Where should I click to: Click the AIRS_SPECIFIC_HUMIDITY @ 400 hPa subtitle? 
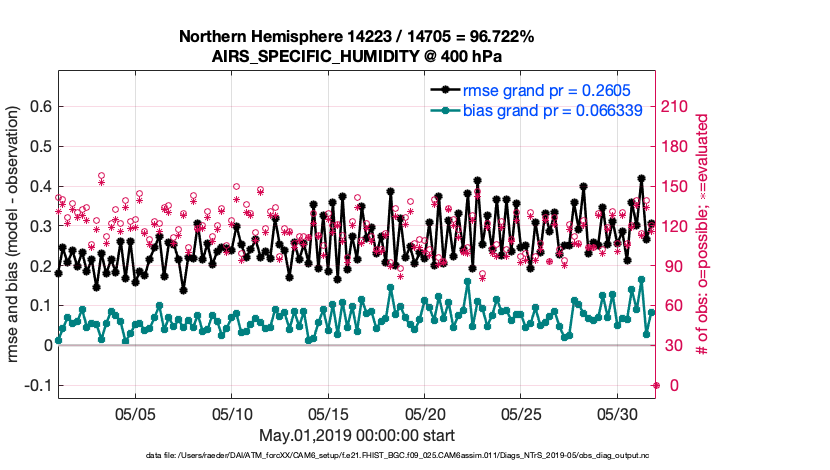pos(356,56)
